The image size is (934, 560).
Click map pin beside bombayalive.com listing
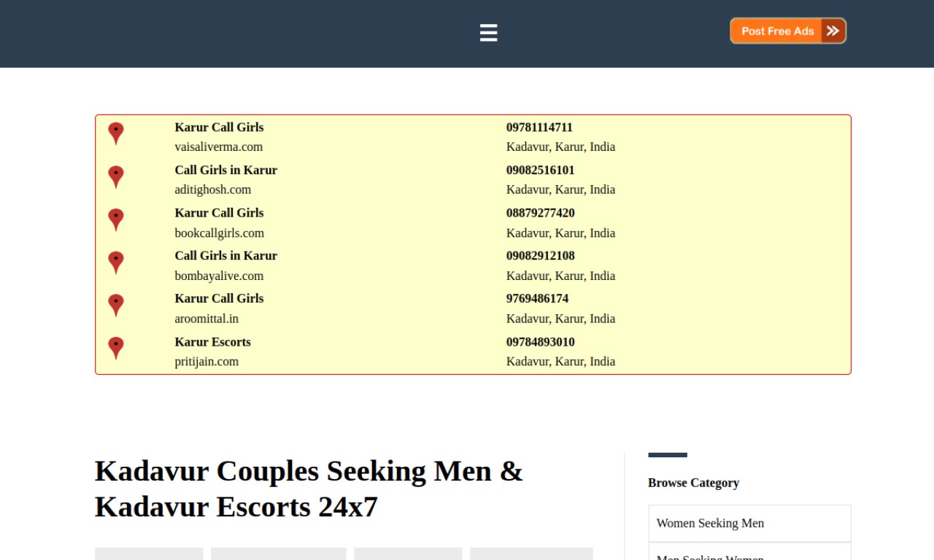click(116, 263)
